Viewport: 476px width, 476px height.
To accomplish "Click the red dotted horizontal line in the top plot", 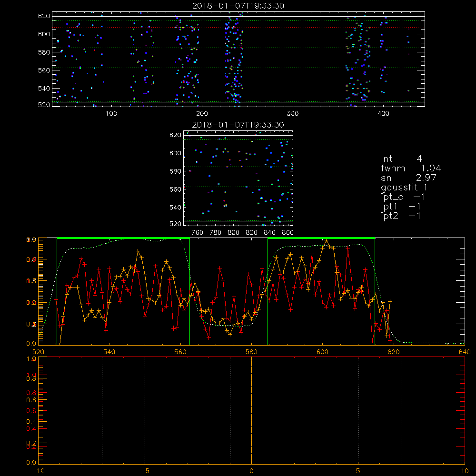I will (238, 28).
